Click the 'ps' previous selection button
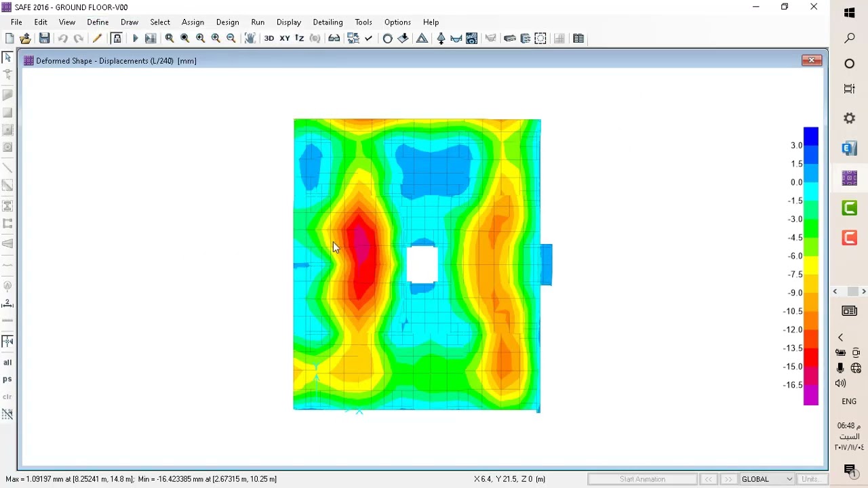Viewport: 868px width, 488px height. point(7,380)
